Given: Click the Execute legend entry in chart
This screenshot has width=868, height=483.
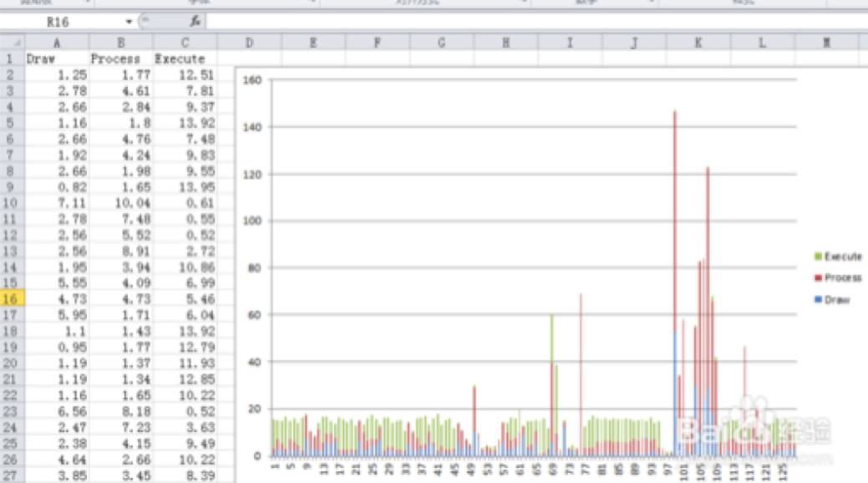Looking at the screenshot, I should coord(838,257).
